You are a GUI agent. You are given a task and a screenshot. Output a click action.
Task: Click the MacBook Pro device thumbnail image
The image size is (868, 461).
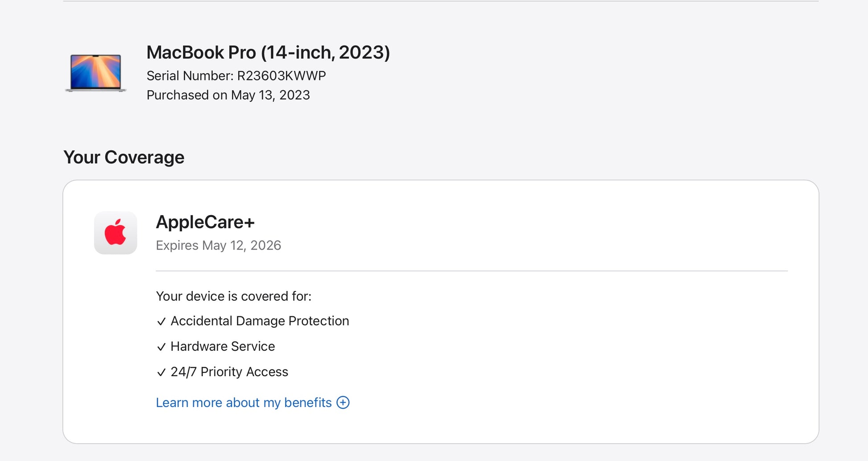pyautogui.click(x=95, y=73)
